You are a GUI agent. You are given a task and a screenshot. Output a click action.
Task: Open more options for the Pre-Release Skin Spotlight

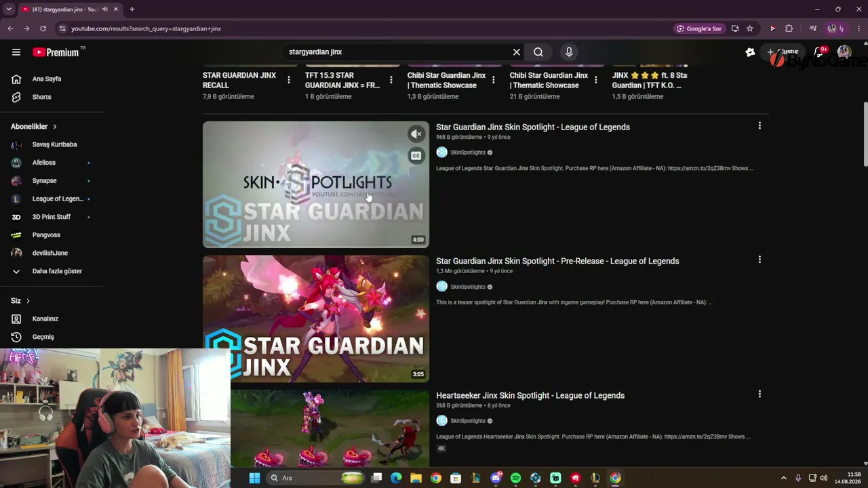coord(759,260)
